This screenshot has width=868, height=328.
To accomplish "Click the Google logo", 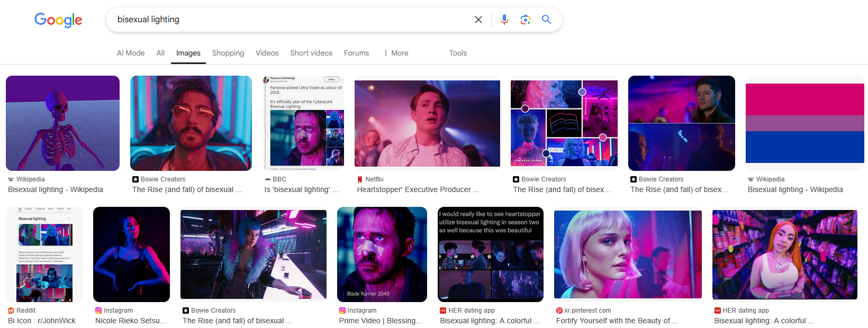I will pos(58,20).
